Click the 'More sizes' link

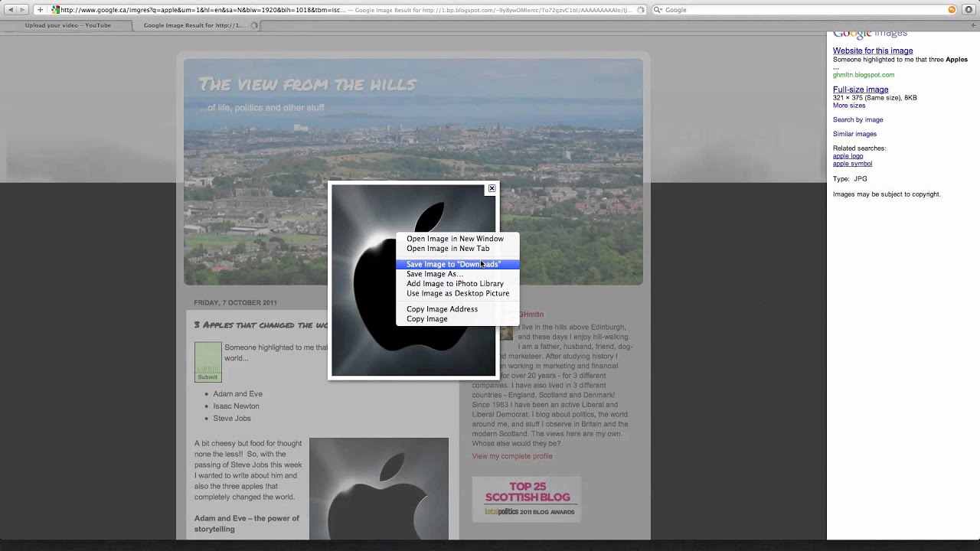point(849,106)
